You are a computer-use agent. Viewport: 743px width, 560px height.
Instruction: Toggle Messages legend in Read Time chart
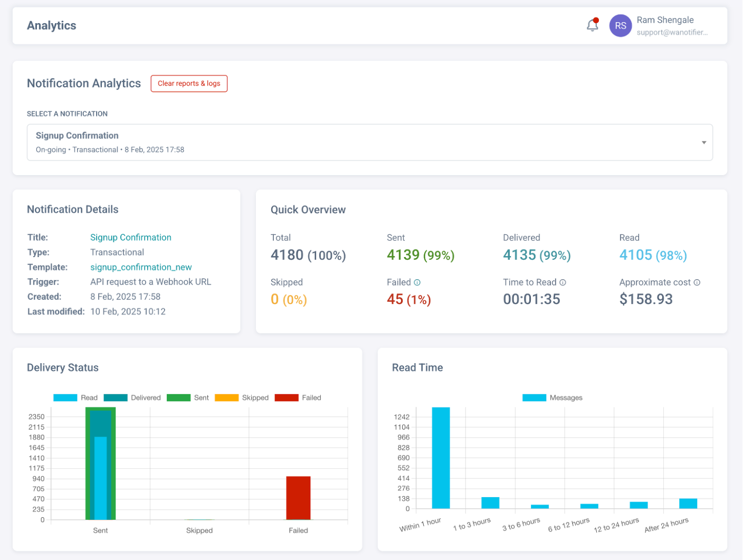point(552,397)
